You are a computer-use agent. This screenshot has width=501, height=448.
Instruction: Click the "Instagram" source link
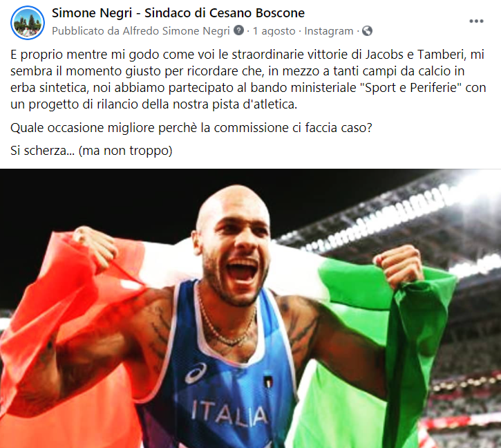point(329,31)
